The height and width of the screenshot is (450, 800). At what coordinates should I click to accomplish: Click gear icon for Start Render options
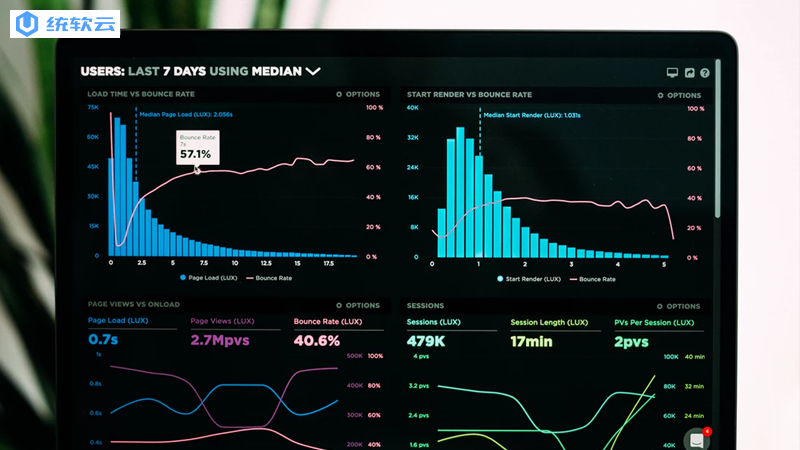pos(660,95)
